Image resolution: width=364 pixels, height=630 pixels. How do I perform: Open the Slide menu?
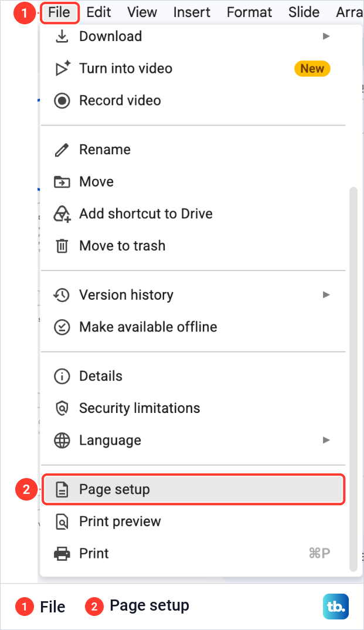[304, 12]
